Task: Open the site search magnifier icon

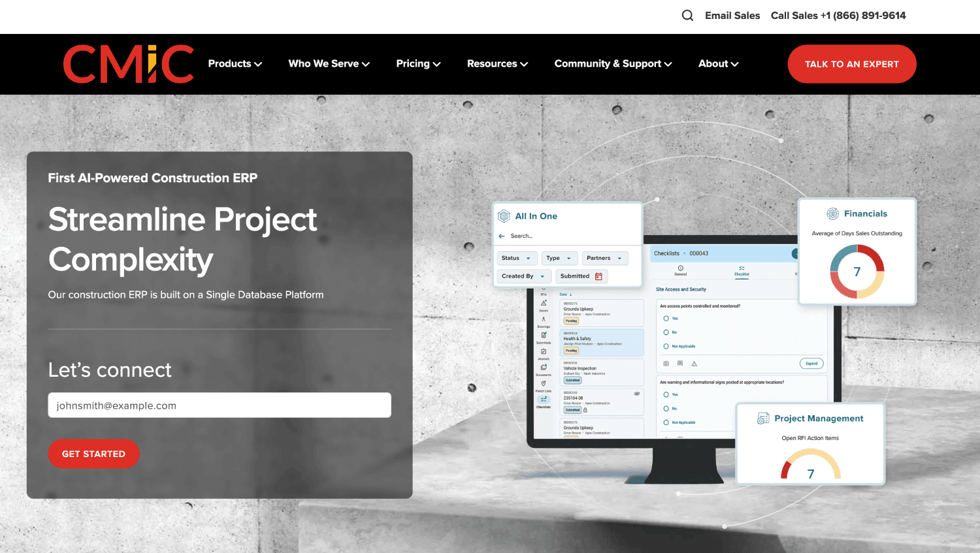Action: coord(687,16)
